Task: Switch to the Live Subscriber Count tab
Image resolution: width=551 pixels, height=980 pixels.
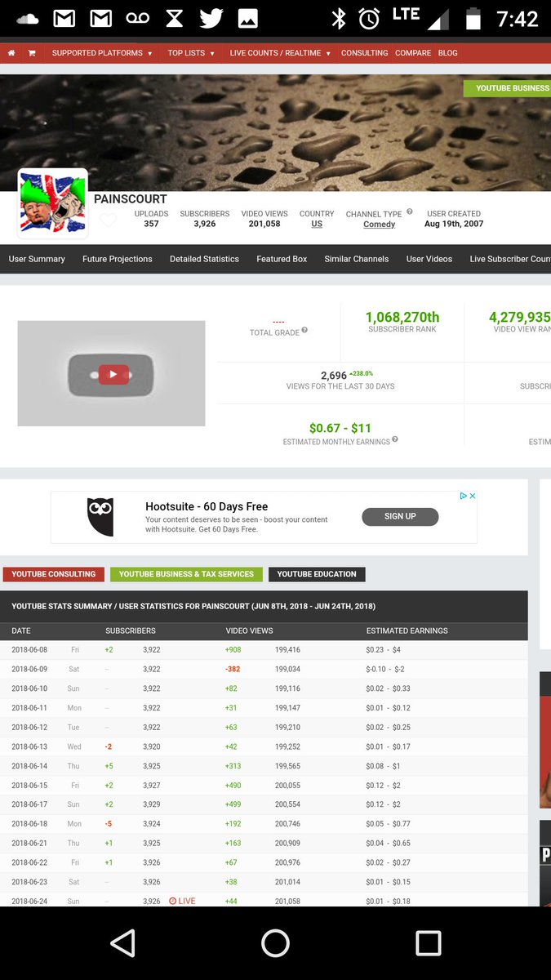Action: [x=510, y=259]
